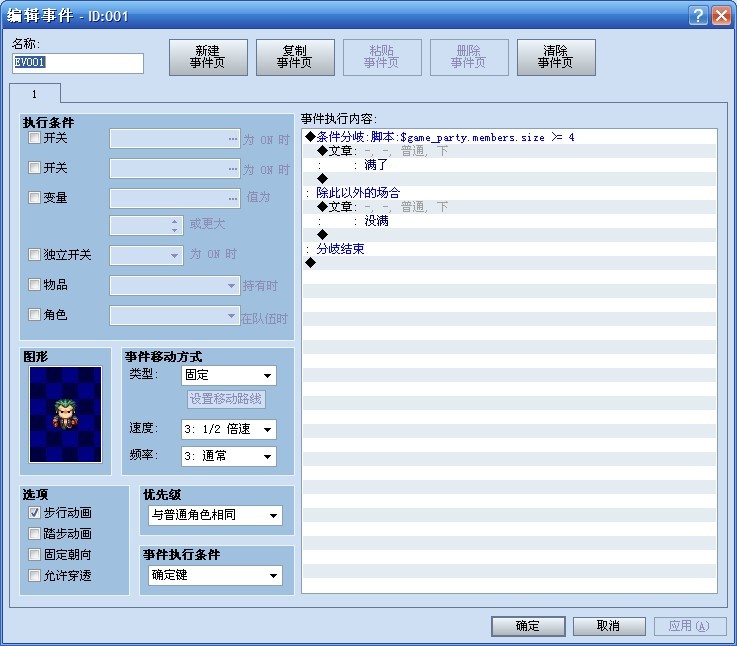Open the 事件执行条件 dropdown showing 确定键
Image resolution: width=737 pixels, height=646 pixels.
(215, 575)
